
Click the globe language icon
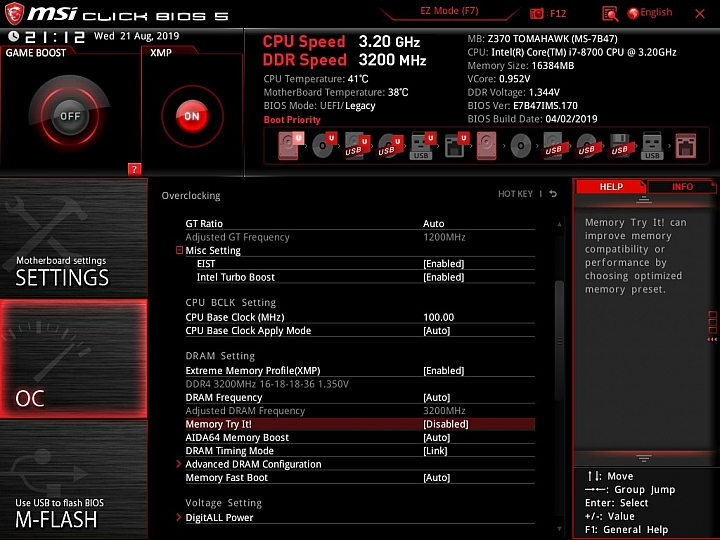633,13
